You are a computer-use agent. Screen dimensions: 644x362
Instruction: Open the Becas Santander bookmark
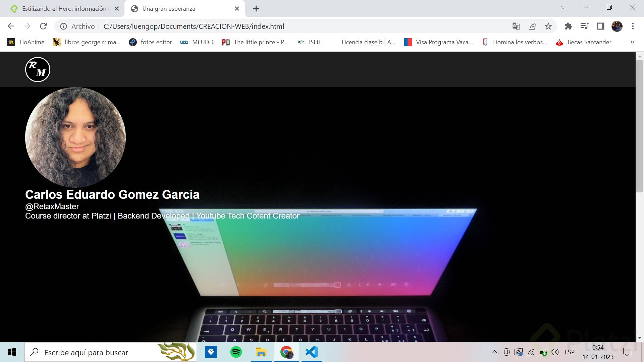[x=589, y=42]
